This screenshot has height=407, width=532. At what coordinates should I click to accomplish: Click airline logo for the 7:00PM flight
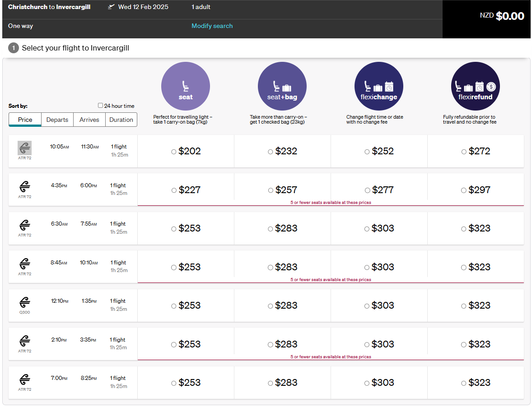click(x=24, y=379)
